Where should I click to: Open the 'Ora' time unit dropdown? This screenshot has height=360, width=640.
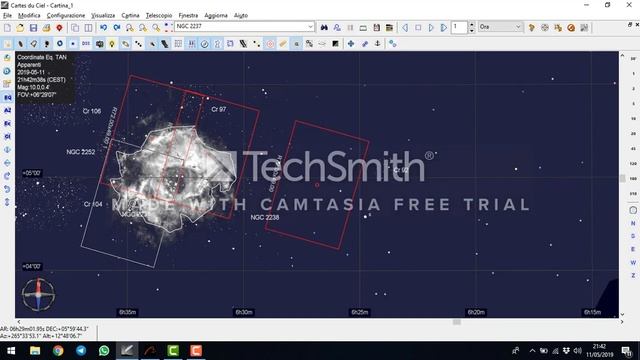[x=500, y=27]
